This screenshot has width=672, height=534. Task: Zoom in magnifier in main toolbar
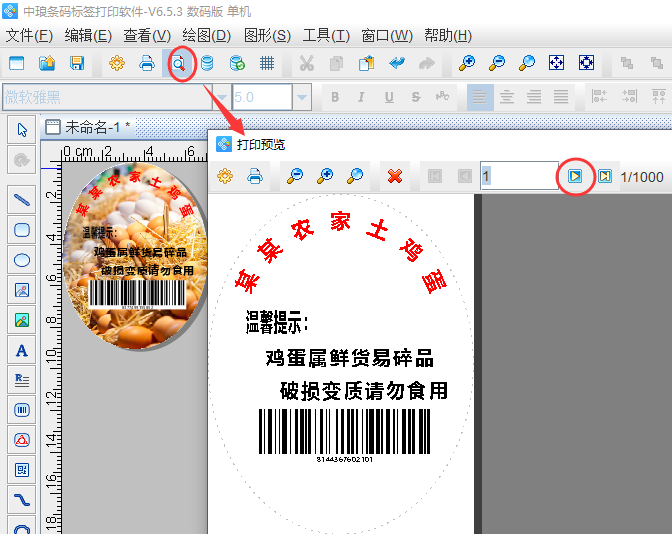point(466,63)
